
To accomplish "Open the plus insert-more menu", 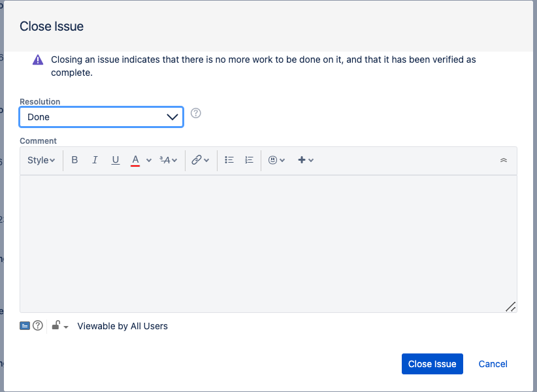I will pyautogui.click(x=306, y=160).
